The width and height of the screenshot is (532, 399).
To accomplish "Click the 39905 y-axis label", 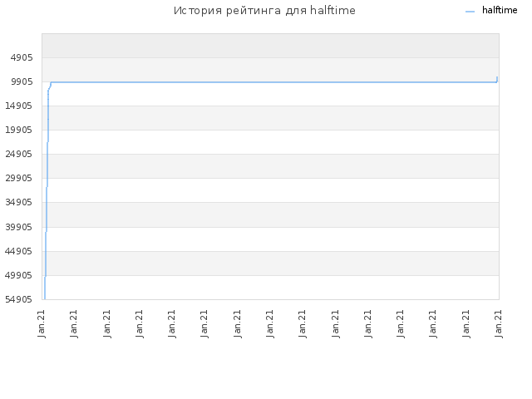I will click(19, 227).
